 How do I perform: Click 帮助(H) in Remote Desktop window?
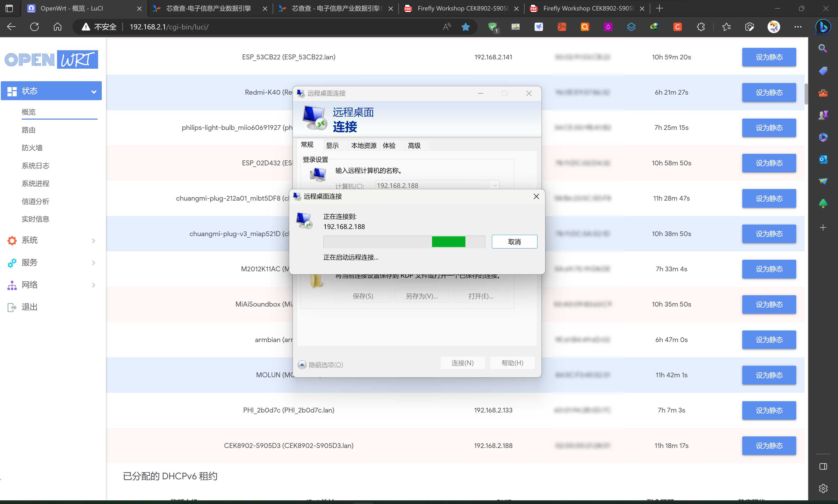coord(512,363)
